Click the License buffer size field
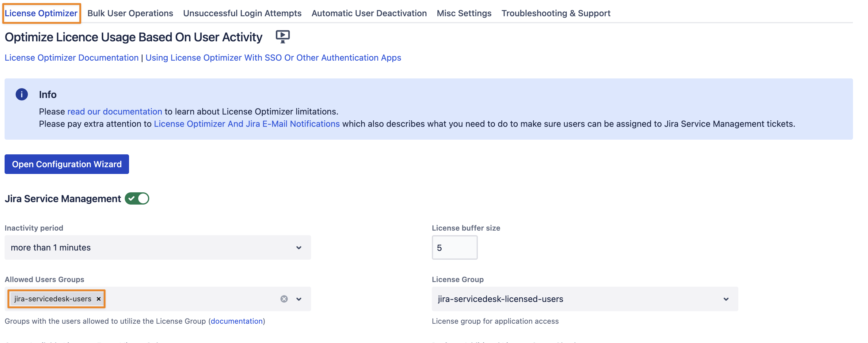 (455, 247)
